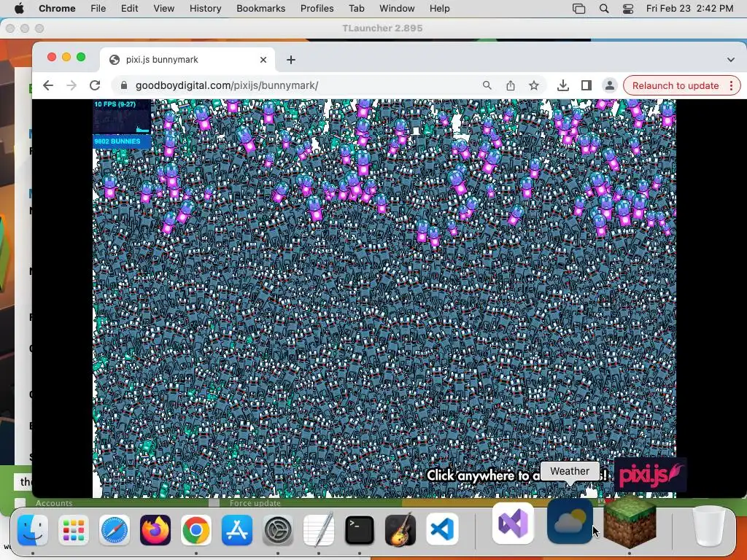Open the Window menu

397,8
